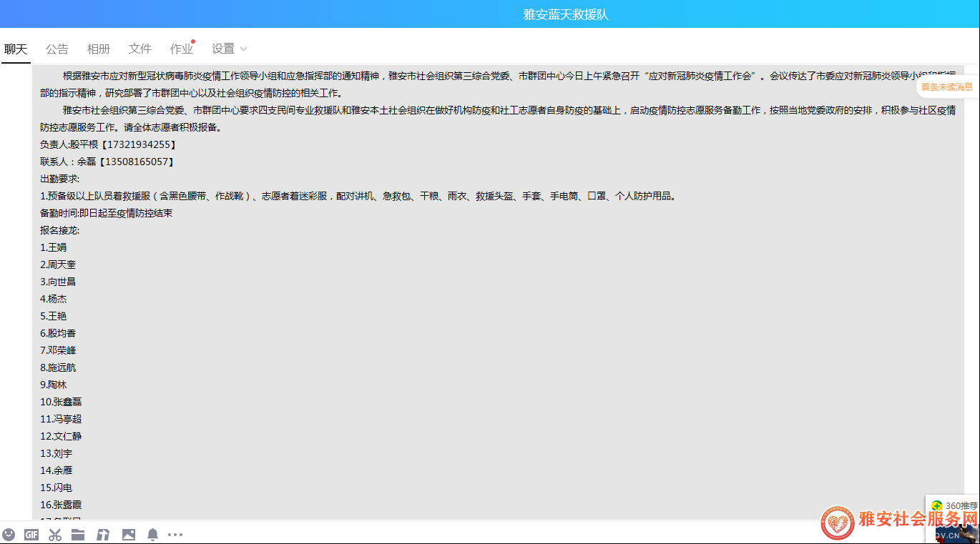This screenshot has height=544, width=980.
Task: Click the 出勤要求: line
Action: pyautogui.click(x=60, y=179)
